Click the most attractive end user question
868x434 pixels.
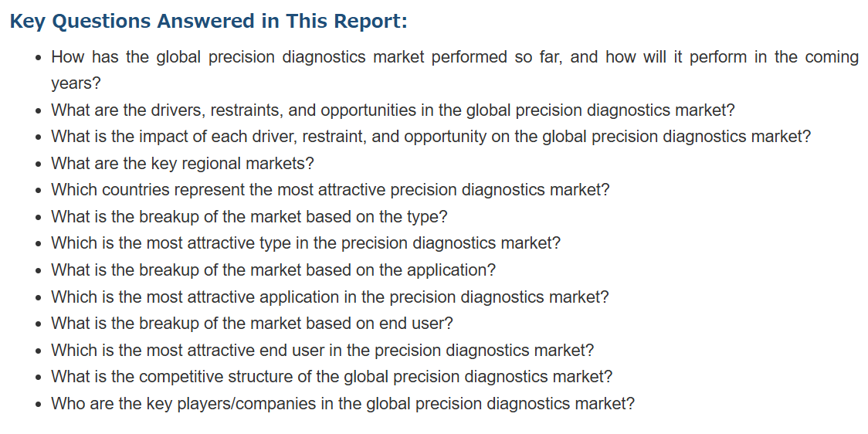click(x=323, y=350)
